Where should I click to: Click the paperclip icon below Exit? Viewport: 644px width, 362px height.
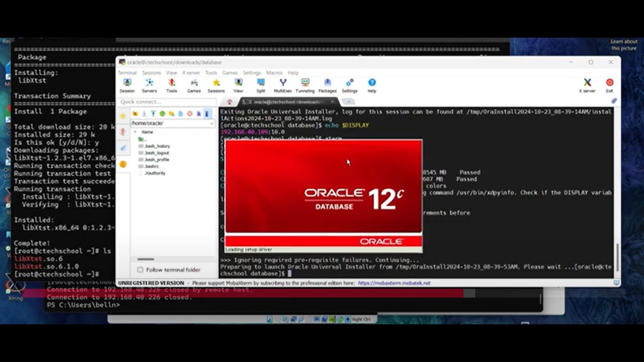614,101
